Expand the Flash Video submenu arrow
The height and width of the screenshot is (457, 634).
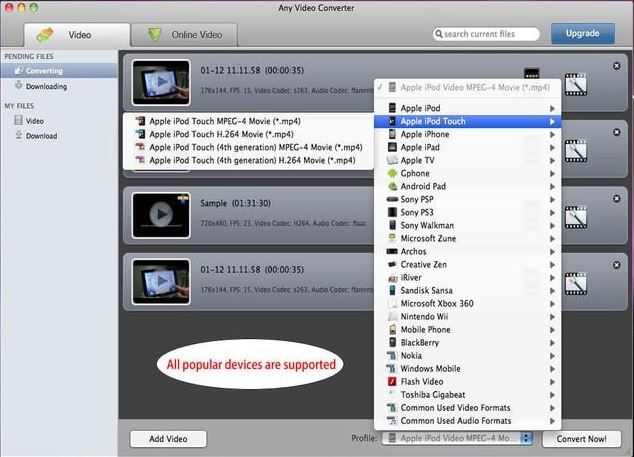point(552,382)
